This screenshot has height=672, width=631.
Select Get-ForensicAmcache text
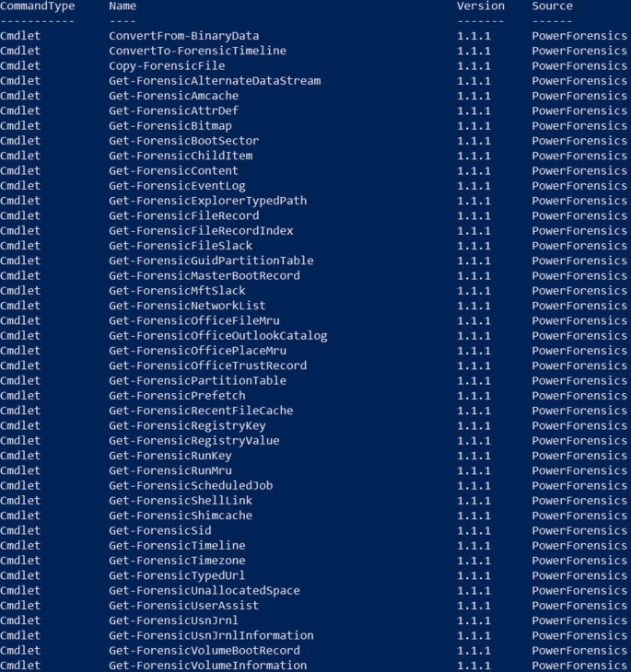174,96
